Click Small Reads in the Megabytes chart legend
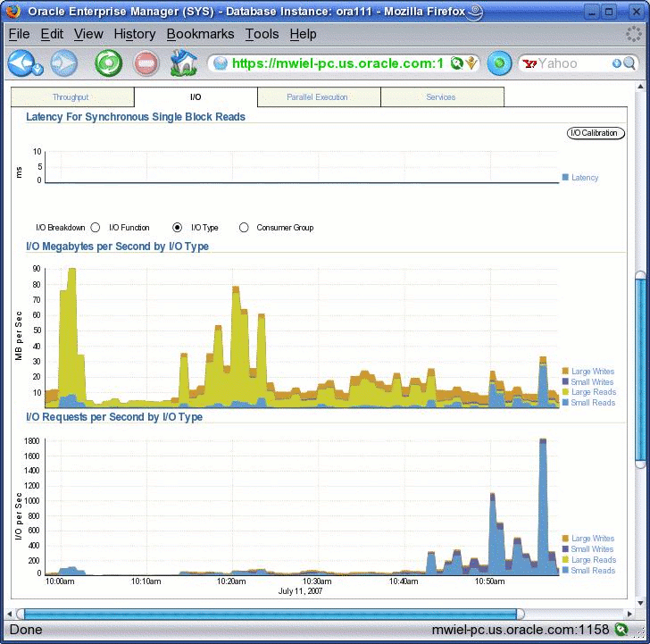Screen dimensions: 650x644 [593, 403]
